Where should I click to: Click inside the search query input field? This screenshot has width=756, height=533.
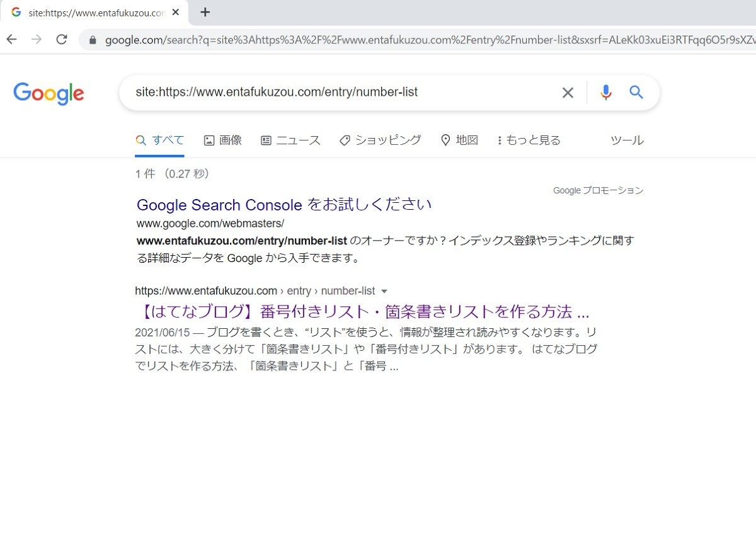tap(346, 92)
